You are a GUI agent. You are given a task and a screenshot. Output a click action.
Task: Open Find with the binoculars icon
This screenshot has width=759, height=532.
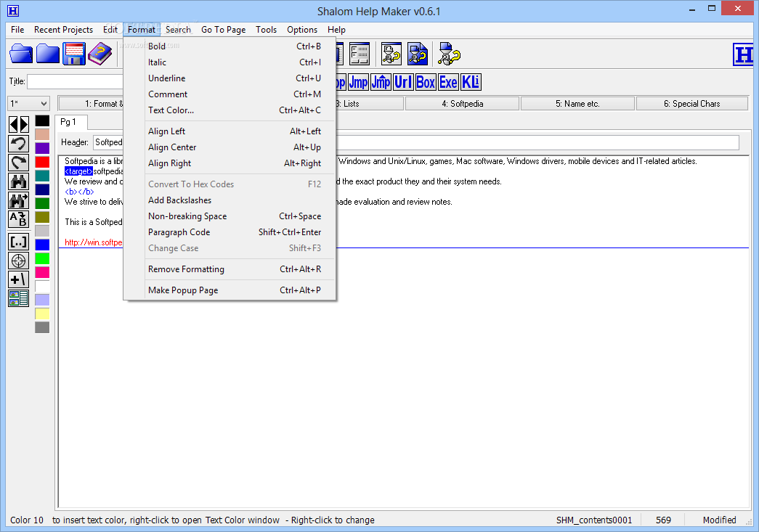18,181
